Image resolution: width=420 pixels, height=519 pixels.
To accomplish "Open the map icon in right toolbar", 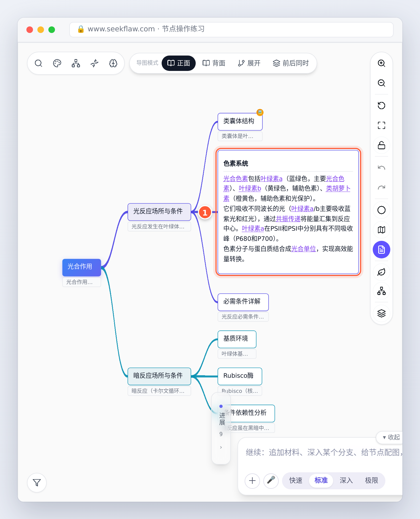I will [x=382, y=230].
